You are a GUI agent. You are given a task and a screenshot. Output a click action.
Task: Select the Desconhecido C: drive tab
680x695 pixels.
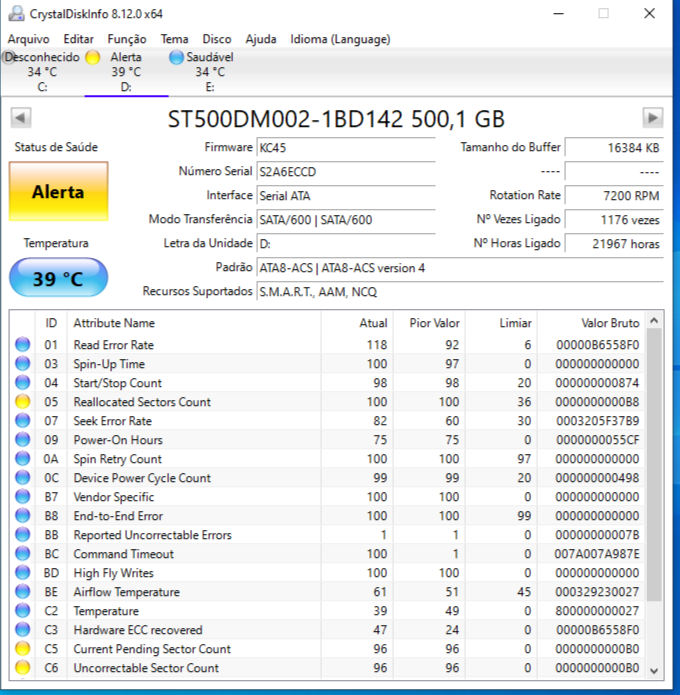[42, 72]
